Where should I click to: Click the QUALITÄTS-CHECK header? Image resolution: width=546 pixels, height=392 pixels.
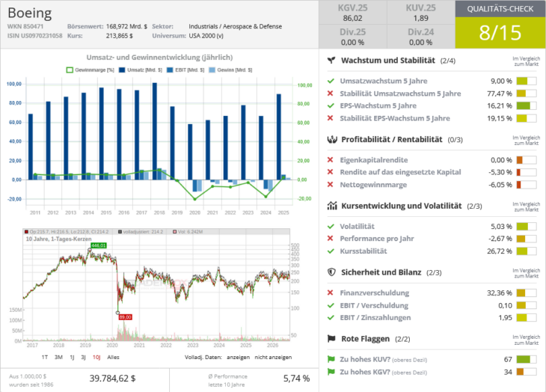(x=500, y=9)
